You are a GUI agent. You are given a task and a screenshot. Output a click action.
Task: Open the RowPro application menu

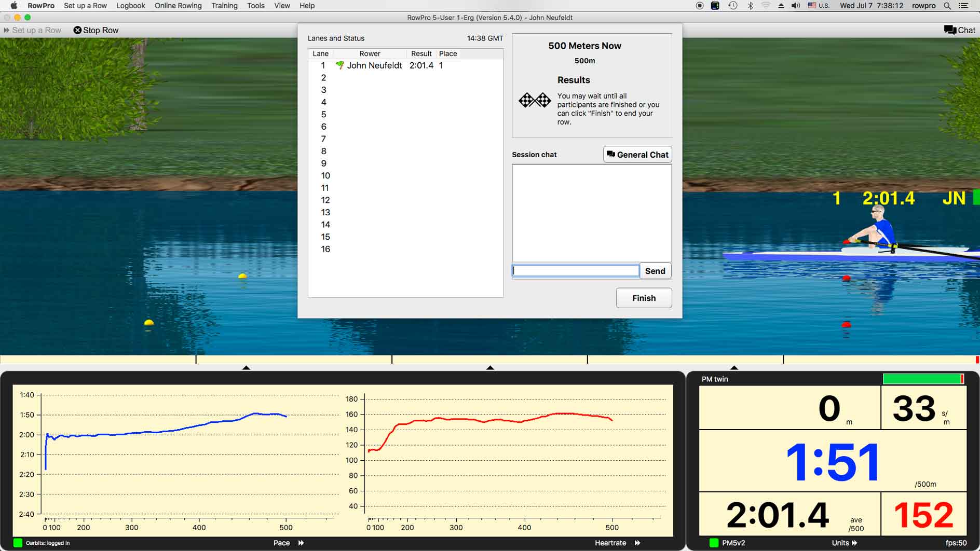click(41, 6)
